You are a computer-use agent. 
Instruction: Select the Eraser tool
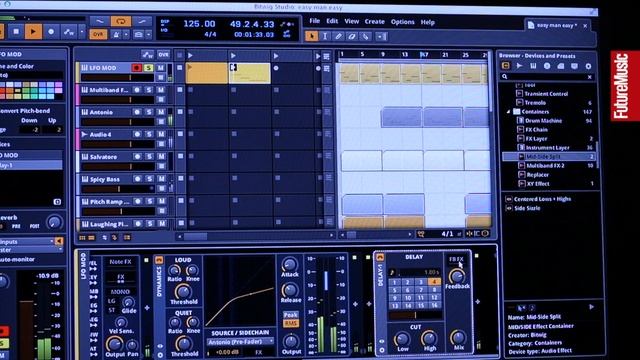(x=352, y=36)
